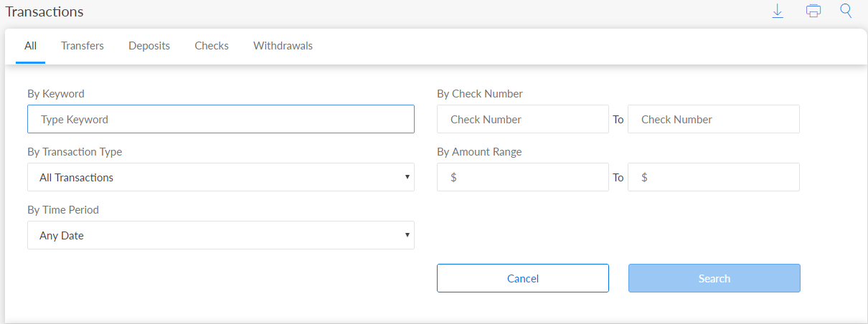This screenshot has width=868, height=324.
Task: Click the magnifying glass search icon
Action: tap(846, 11)
